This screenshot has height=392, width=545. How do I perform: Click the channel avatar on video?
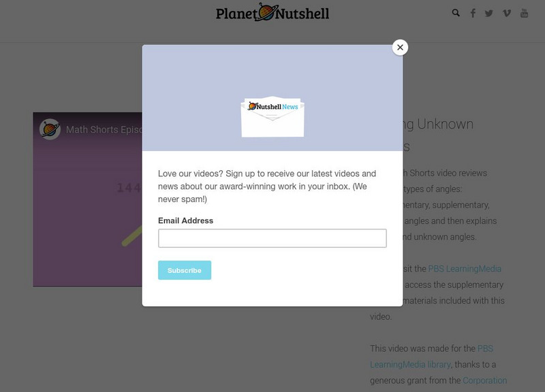pos(50,129)
